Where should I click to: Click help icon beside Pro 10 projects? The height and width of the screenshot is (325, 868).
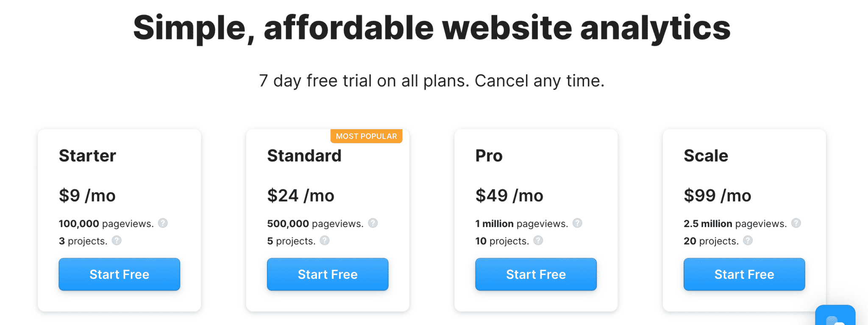(x=538, y=241)
